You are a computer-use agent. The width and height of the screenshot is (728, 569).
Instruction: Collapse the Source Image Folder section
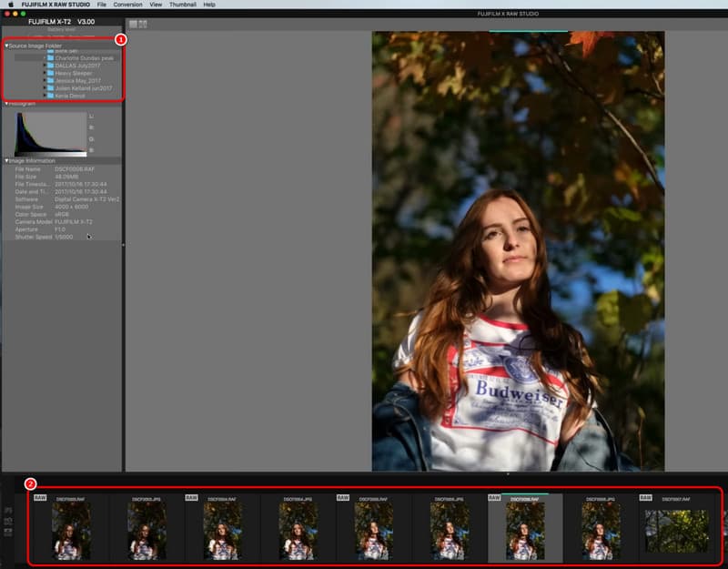(x=6, y=46)
